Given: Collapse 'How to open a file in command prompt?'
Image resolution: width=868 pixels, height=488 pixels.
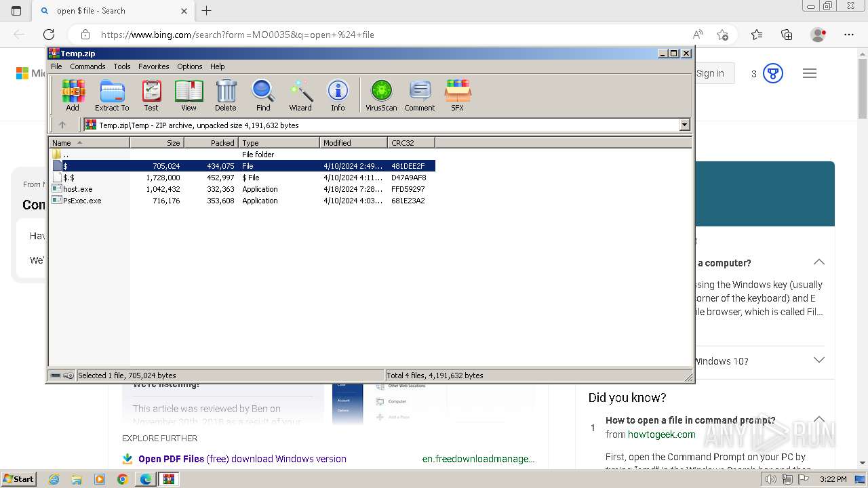Looking at the screenshot, I should (x=819, y=420).
